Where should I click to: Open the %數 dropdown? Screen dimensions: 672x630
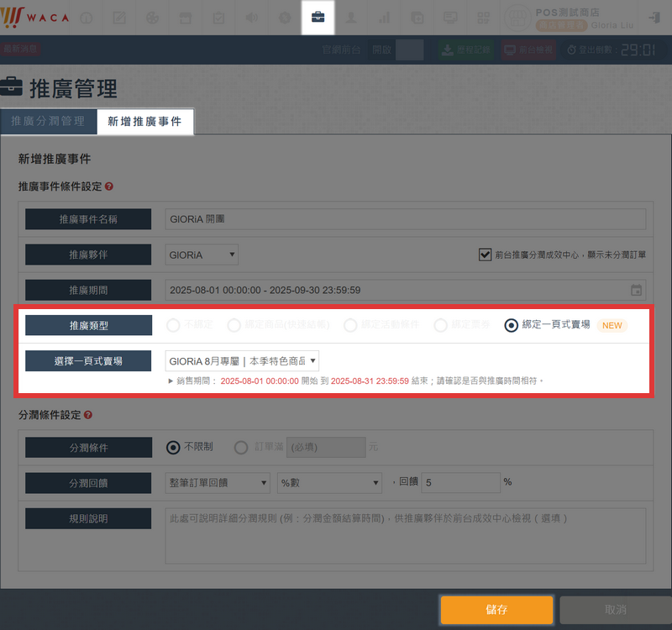point(329,483)
